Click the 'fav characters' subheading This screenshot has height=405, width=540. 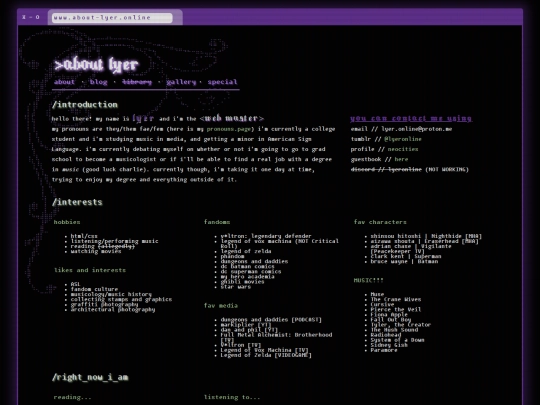coord(380,222)
